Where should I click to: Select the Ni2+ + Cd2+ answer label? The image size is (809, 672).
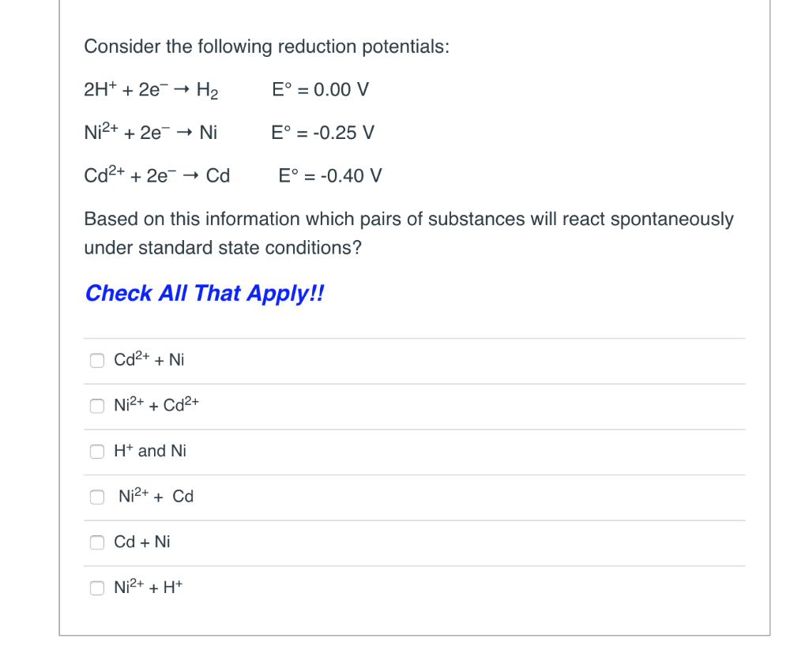tap(156, 404)
